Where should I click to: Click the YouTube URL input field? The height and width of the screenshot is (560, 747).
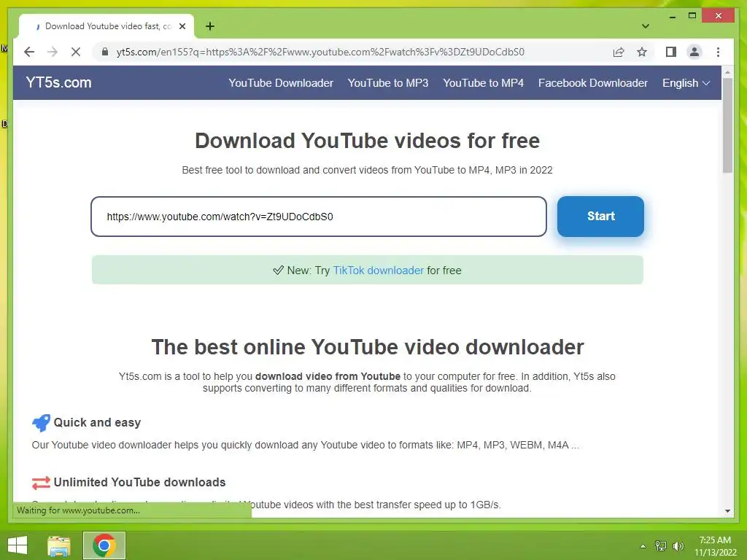319,217
